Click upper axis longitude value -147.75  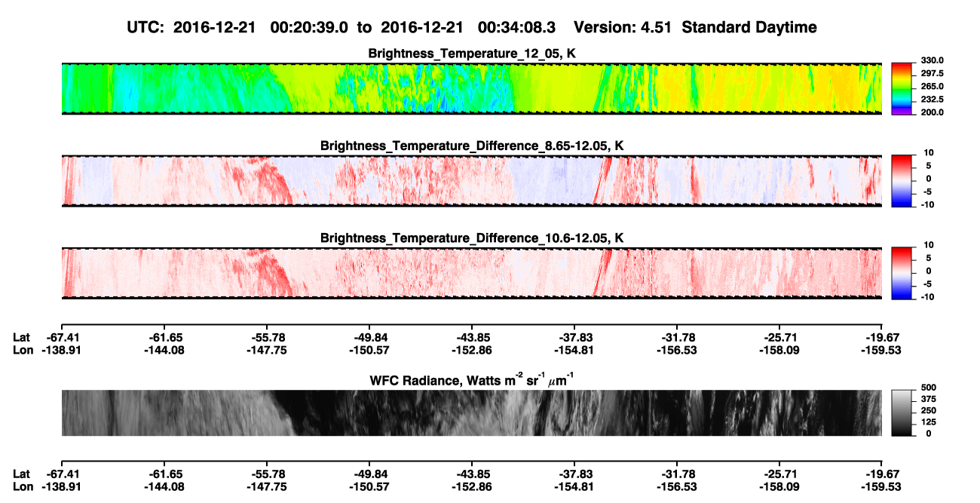(266, 350)
